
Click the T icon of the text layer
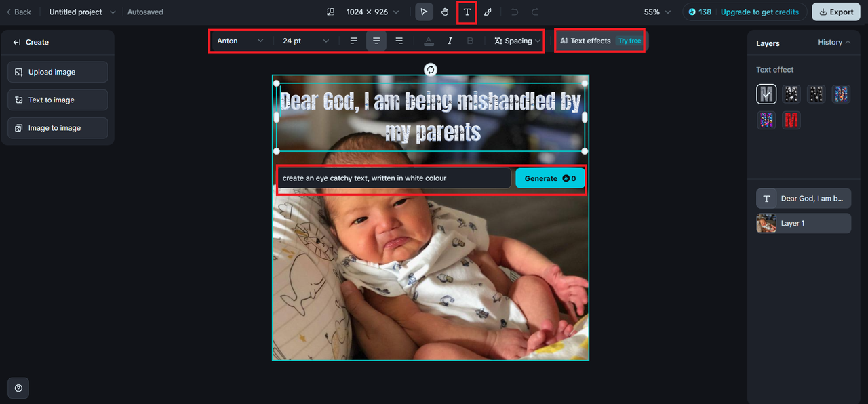tap(766, 199)
